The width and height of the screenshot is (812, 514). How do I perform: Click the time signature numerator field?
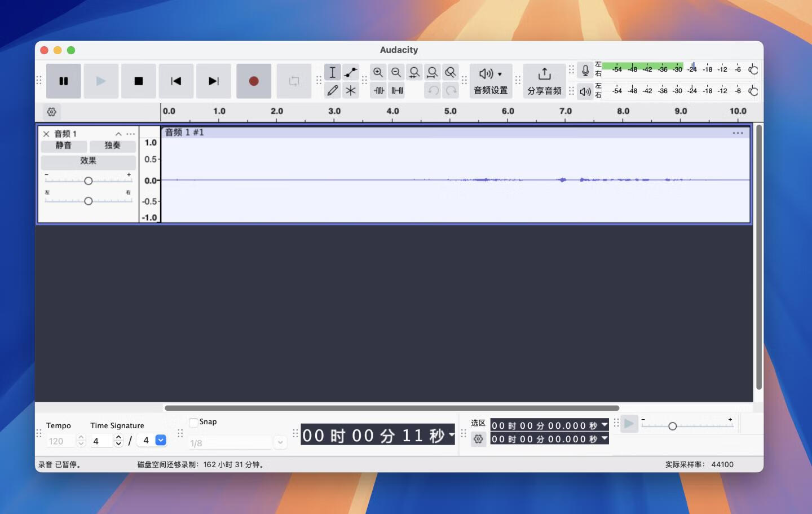[x=102, y=441]
